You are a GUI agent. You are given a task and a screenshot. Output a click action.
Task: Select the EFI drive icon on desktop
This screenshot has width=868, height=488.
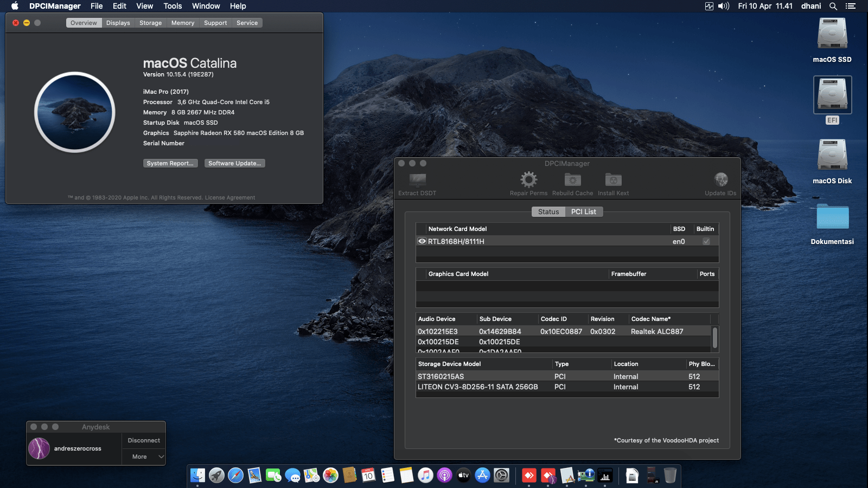click(x=832, y=94)
